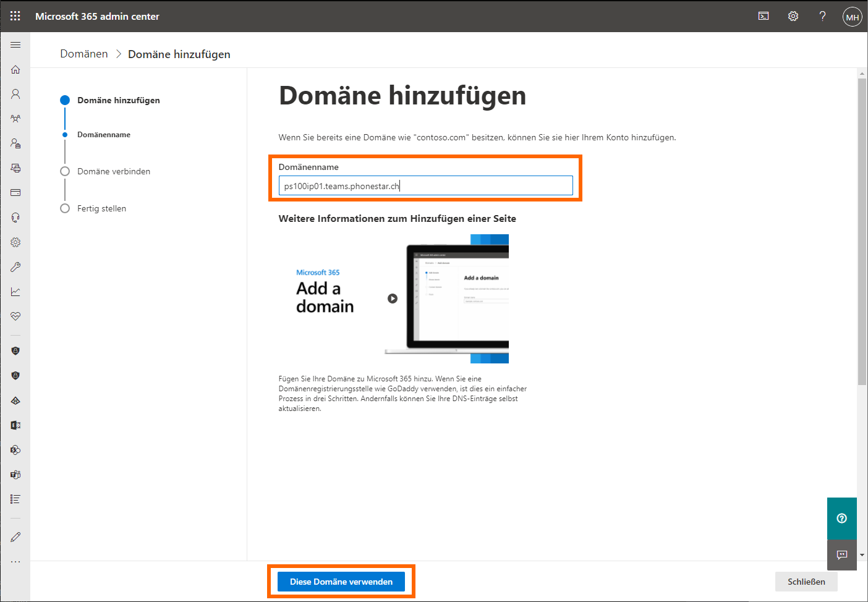Open Reports chart icon

coord(15,292)
